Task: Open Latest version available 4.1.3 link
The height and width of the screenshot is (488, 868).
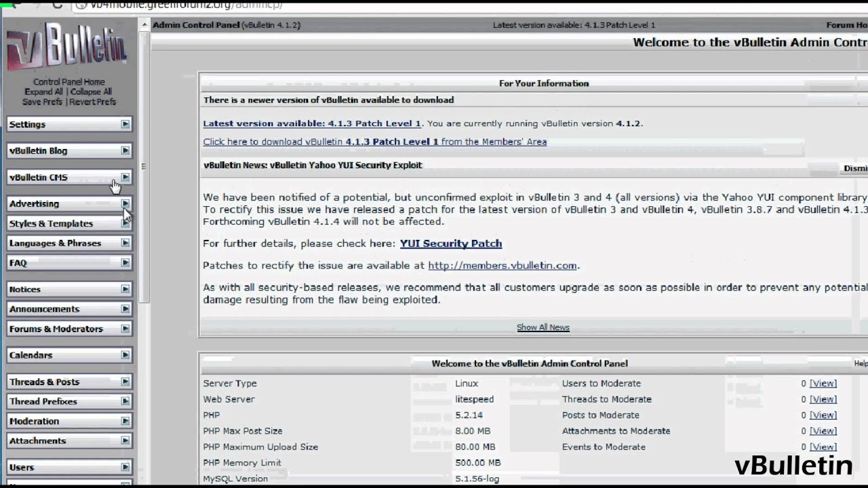Action: coord(312,123)
